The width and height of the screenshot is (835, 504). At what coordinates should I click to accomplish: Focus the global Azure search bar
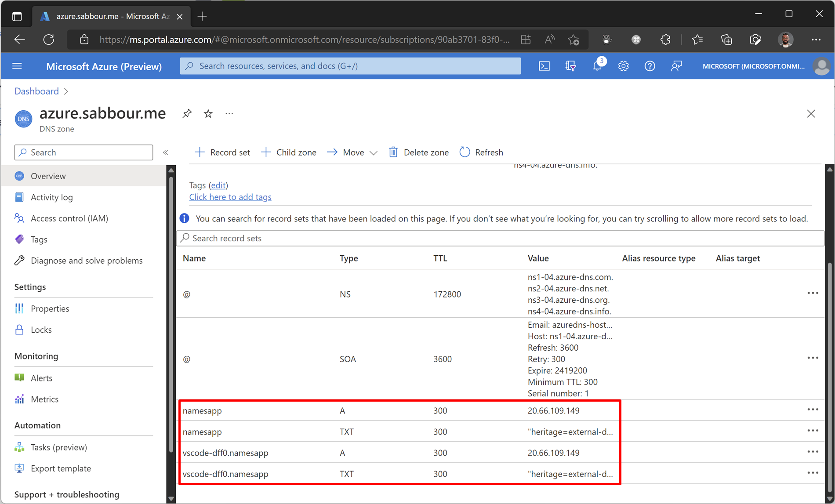coord(350,66)
